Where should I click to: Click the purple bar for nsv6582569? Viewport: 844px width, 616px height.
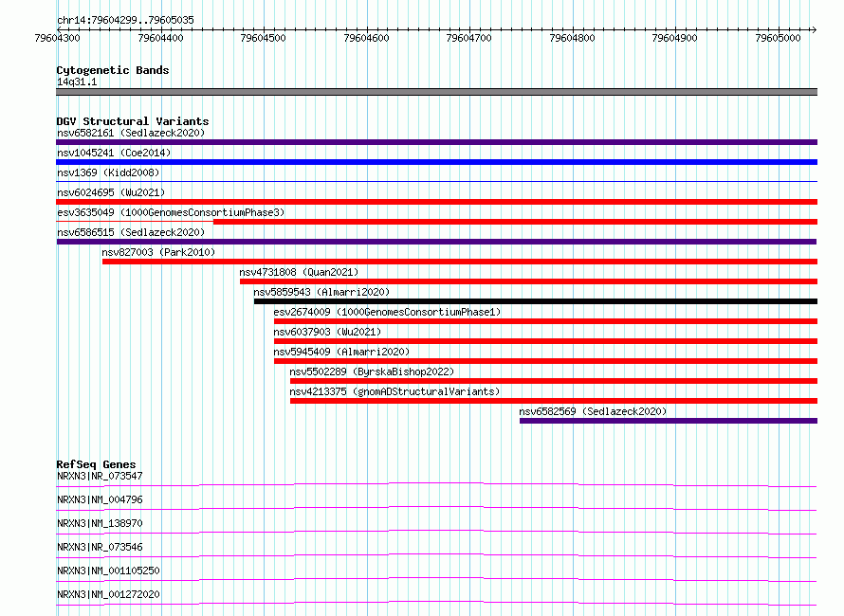point(669,421)
